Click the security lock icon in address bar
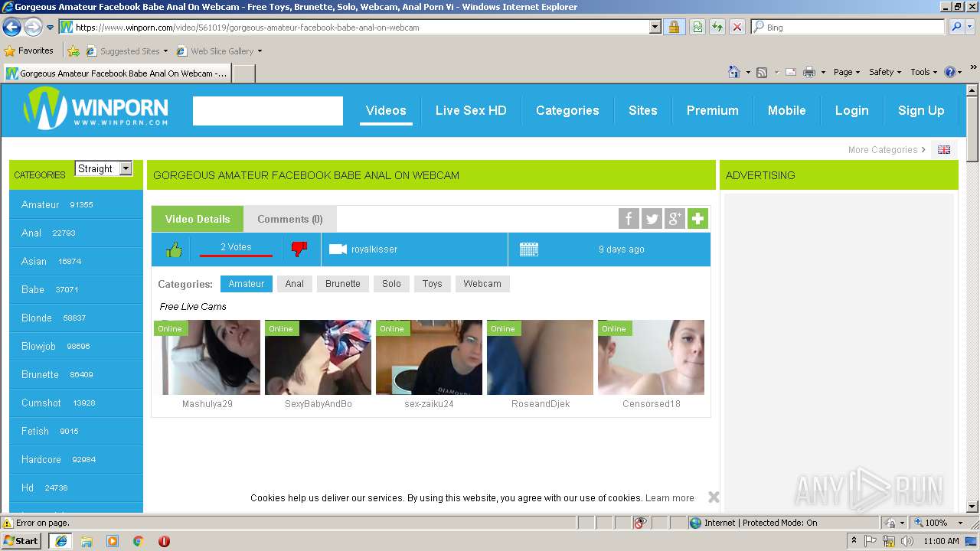The width and height of the screenshot is (980, 551). click(674, 28)
